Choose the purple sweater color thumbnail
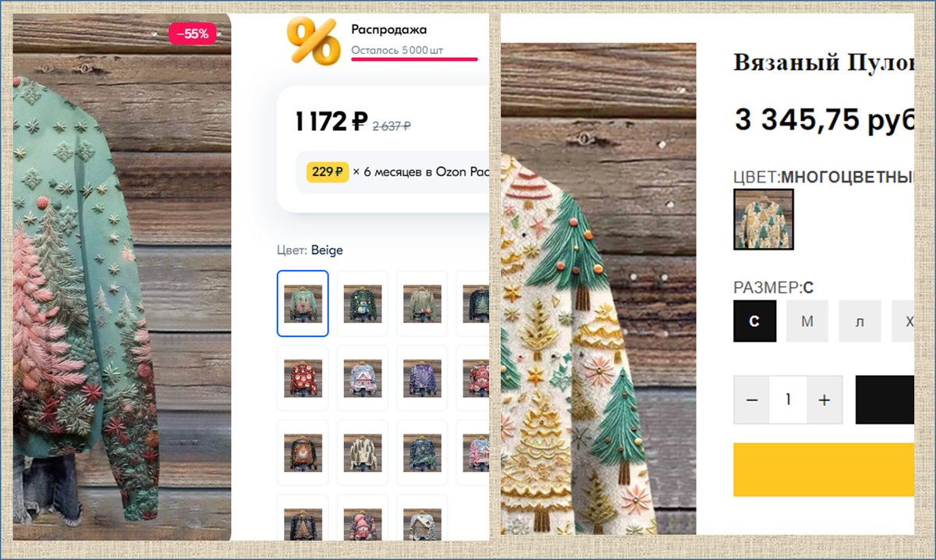This screenshot has height=560, width=936. [422, 377]
